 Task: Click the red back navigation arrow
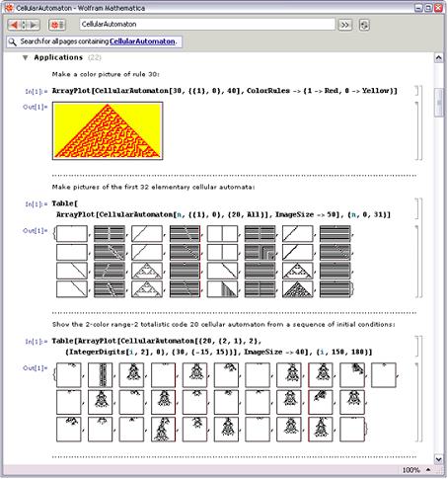pos(14,25)
